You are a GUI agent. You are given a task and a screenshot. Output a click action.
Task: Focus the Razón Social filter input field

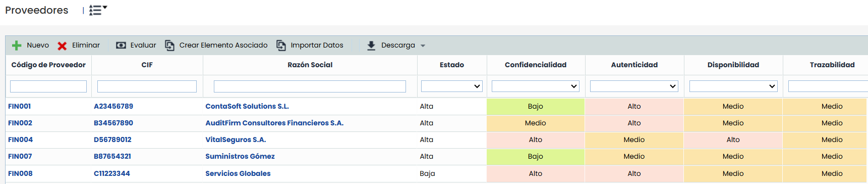pos(310,86)
